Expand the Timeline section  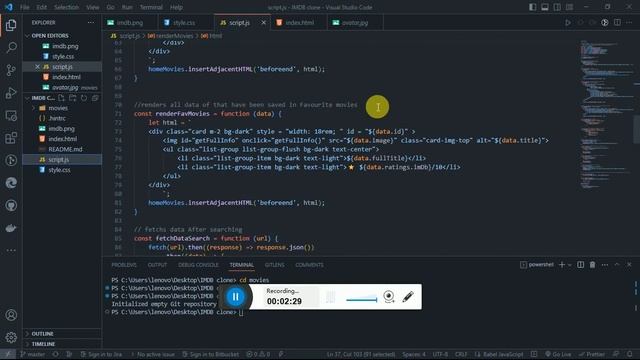coord(43,344)
